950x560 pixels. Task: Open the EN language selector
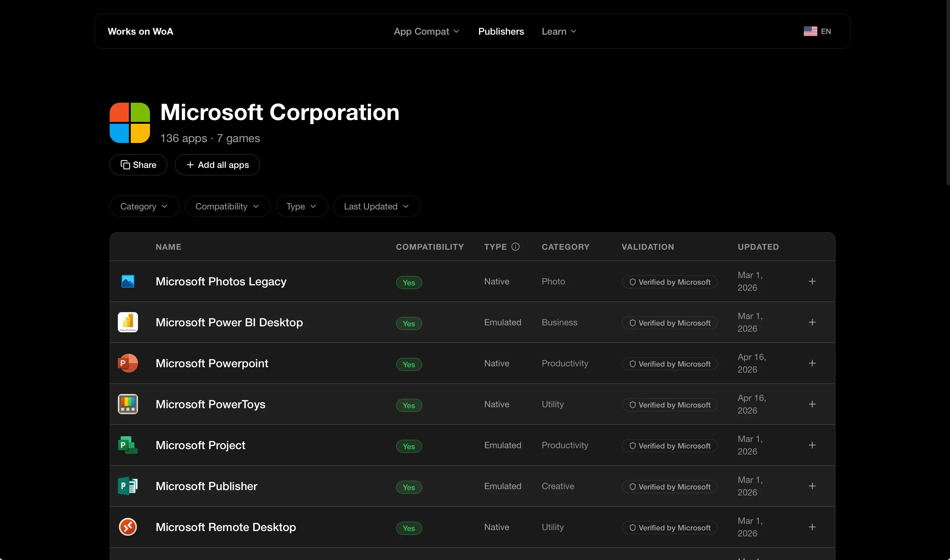point(818,31)
